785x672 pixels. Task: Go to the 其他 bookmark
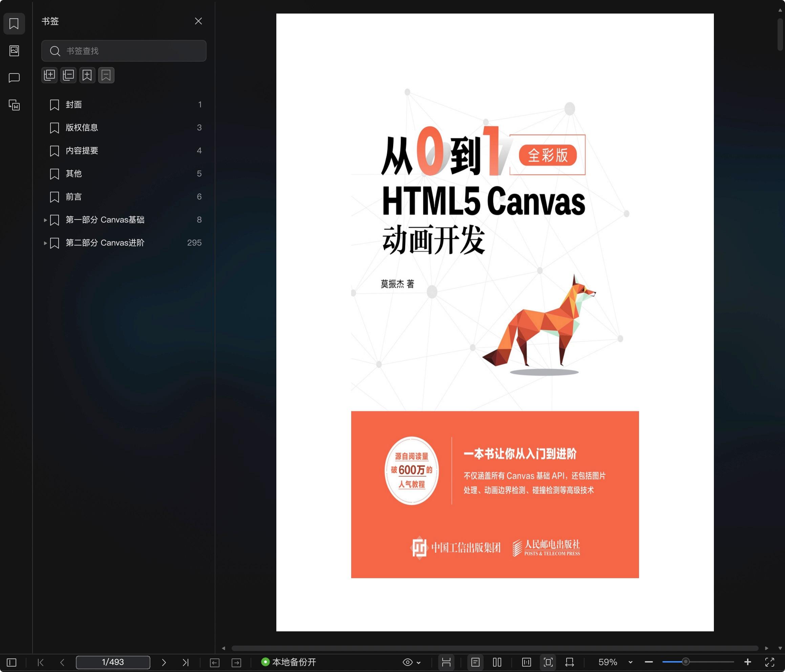pos(124,174)
